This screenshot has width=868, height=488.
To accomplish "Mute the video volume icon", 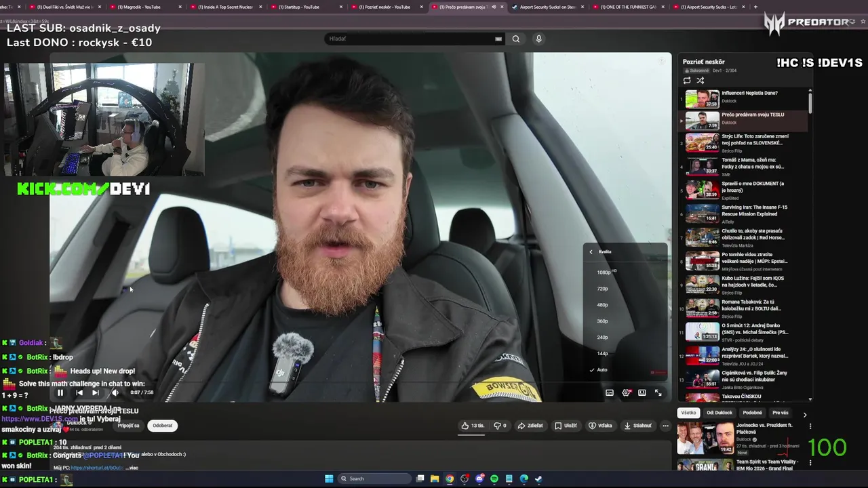I will click(x=115, y=392).
